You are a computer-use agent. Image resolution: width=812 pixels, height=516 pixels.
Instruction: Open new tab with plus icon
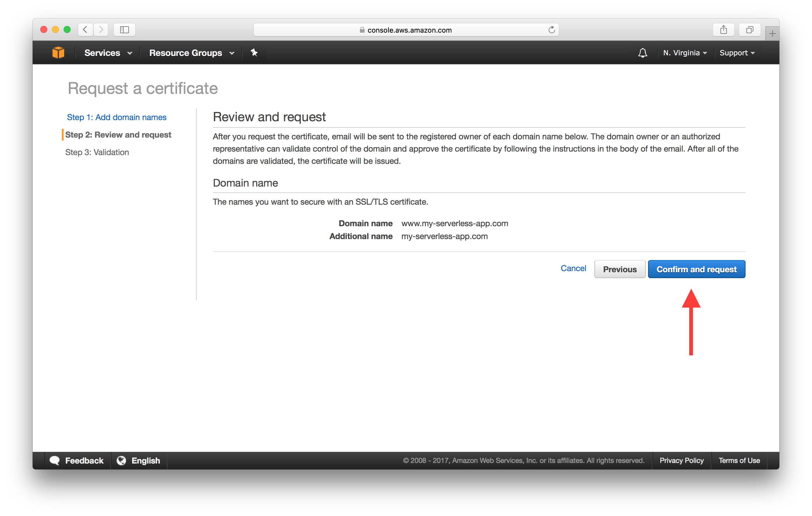[x=772, y=33]
